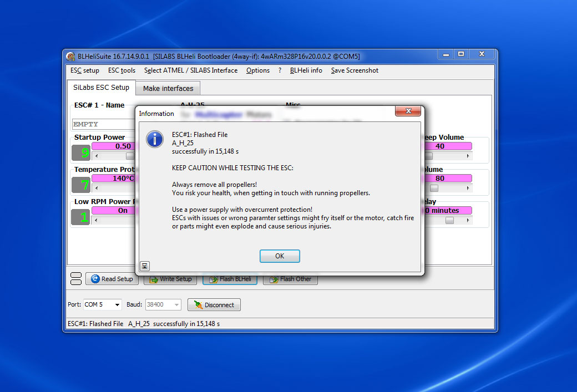The width and height of the screenshot is (577, 392).
Task: Click the Flash BLHeli button
Action: tap(230, 279)
